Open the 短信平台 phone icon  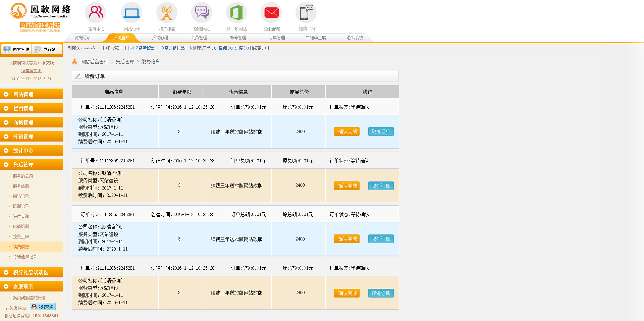point(306,13)
